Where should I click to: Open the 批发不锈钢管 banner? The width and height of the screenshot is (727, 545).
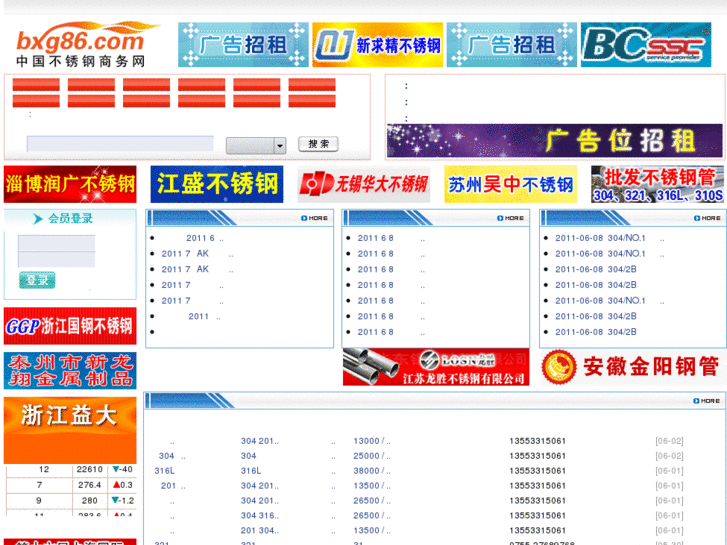657,184
